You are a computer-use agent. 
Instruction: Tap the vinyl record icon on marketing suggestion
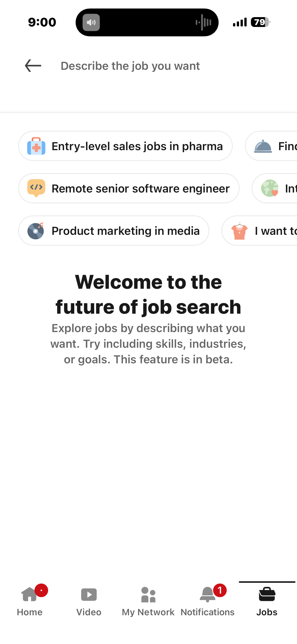[x=36, y=231]
